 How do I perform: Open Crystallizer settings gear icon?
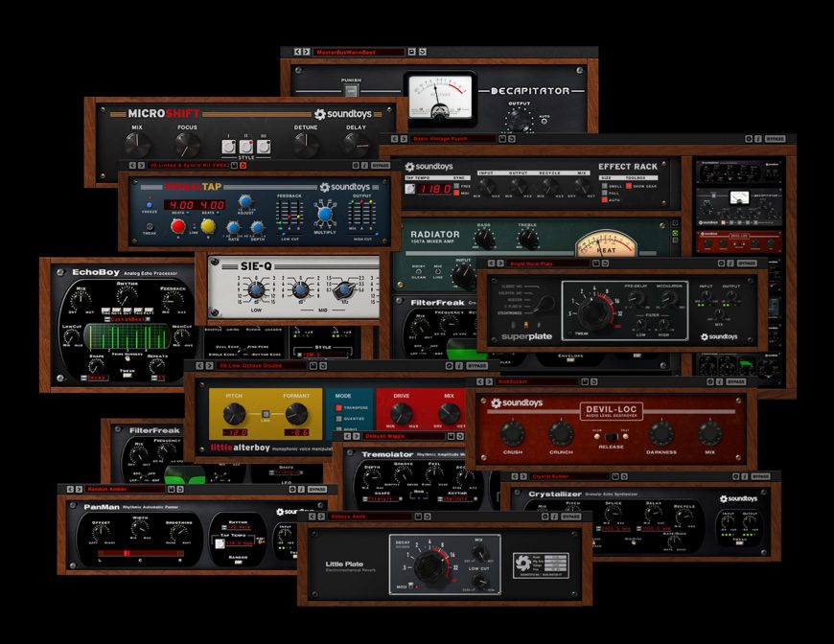click(736, 476)
